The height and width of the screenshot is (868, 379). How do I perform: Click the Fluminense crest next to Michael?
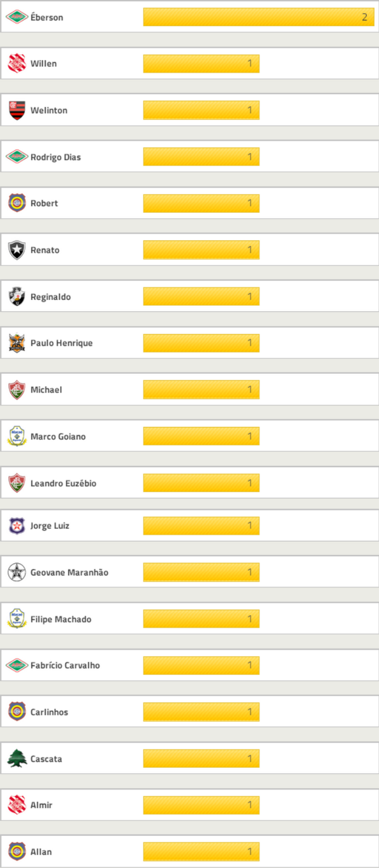(17, 390)
